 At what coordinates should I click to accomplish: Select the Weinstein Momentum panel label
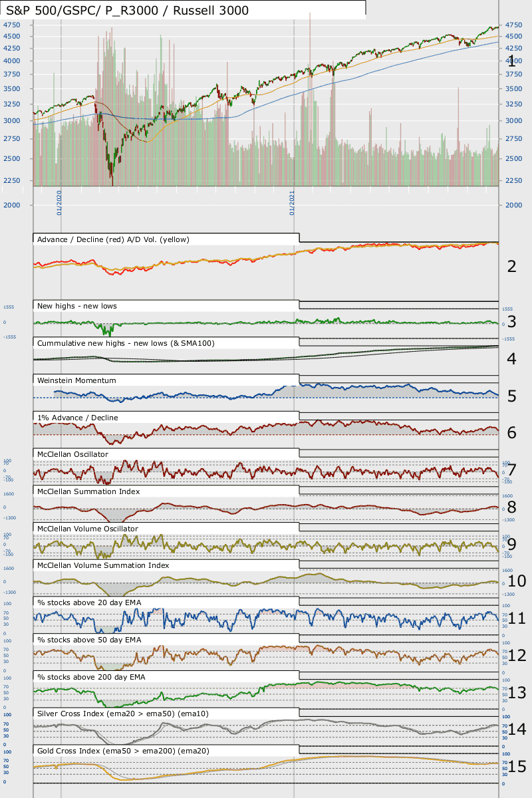pyautogui.click(x=76, y=380)
